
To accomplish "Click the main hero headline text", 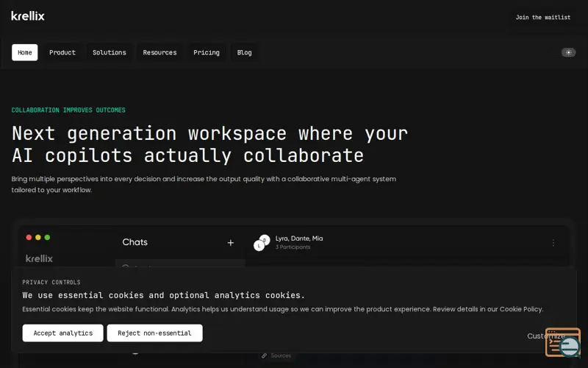I will [x=209, y=144].
